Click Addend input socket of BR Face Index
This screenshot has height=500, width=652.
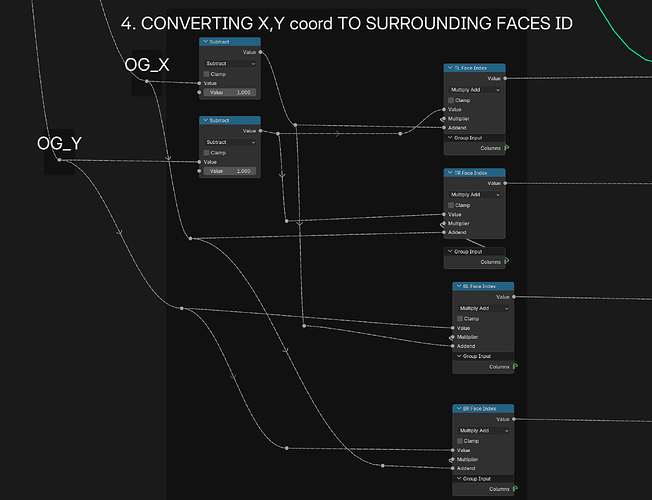point(453,468)
